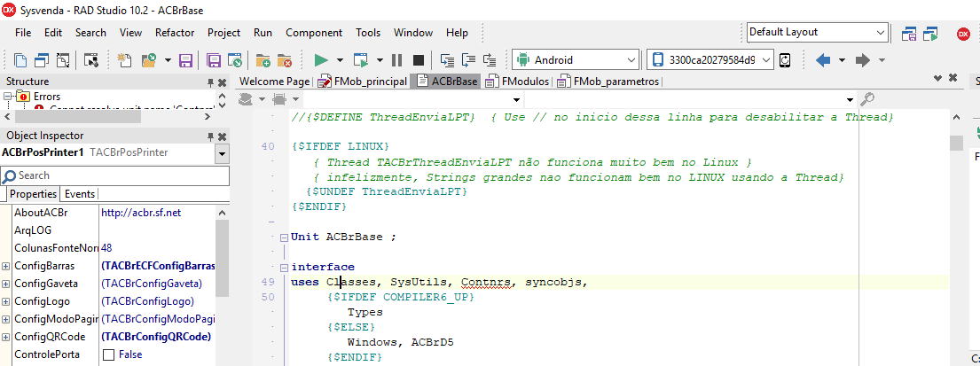Collapse the Errors node in Structure
980x366 pixels.
7,97
